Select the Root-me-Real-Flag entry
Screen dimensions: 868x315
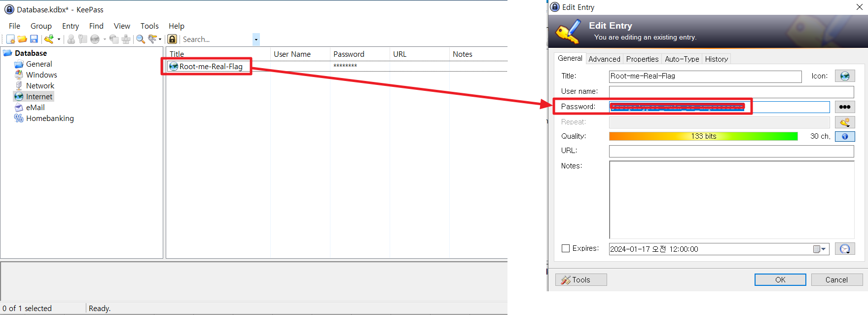coord(211,66)
